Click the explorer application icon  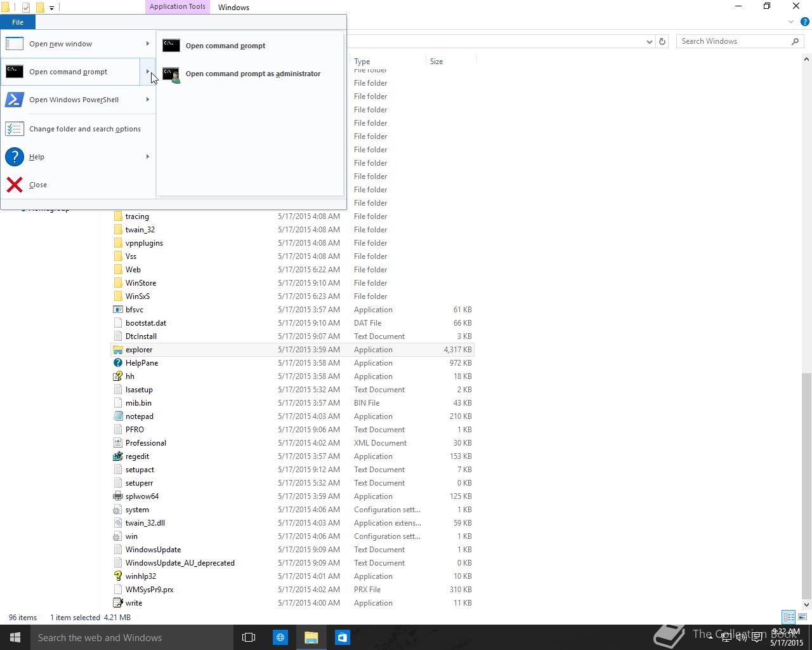[x=117, y=350]
